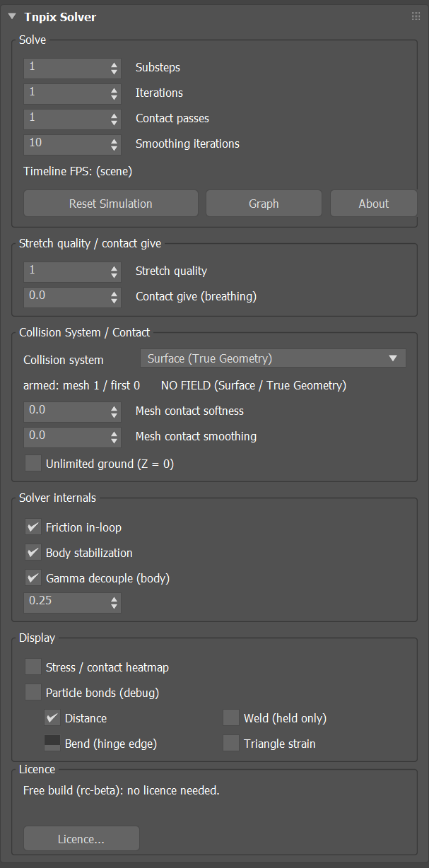This screenshot has width=429, height=868.
Task: Click the Contact give spinner arrows
Action: (x=114, y=297)
